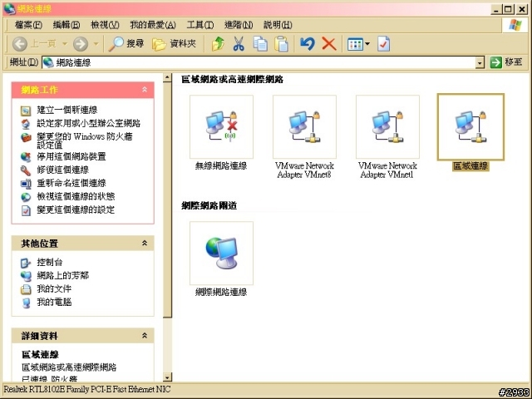Click 檢視這個連線的狀態 link

click(76, 196)
